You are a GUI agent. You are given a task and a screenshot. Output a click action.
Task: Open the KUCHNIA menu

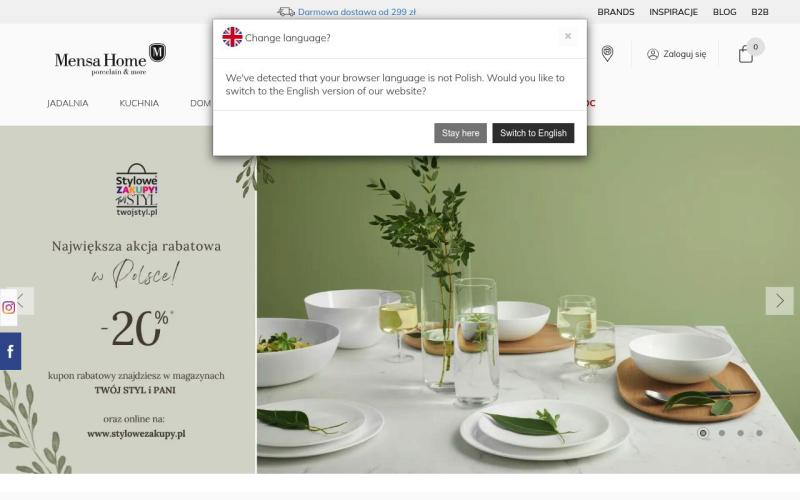pyautogui.click(x=139, y=104)
